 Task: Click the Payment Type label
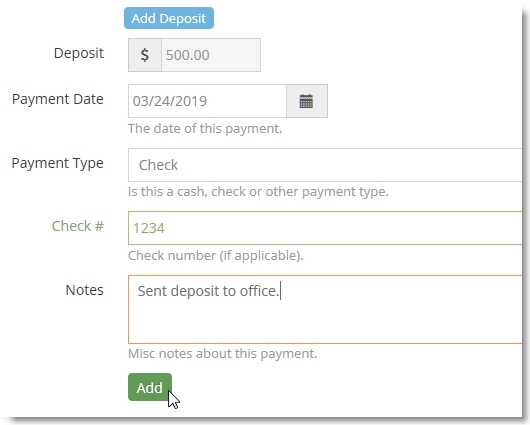tap(58, 163)
